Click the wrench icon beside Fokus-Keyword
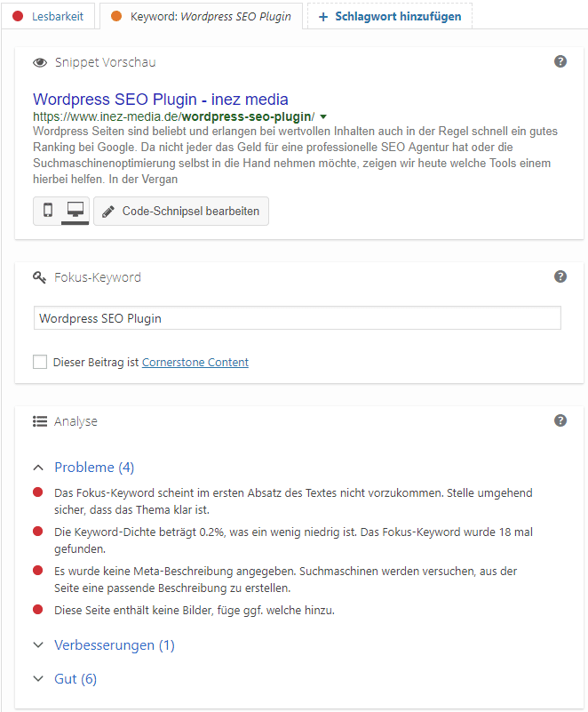Viewport: 588px width, 712px height. point(39,276)
